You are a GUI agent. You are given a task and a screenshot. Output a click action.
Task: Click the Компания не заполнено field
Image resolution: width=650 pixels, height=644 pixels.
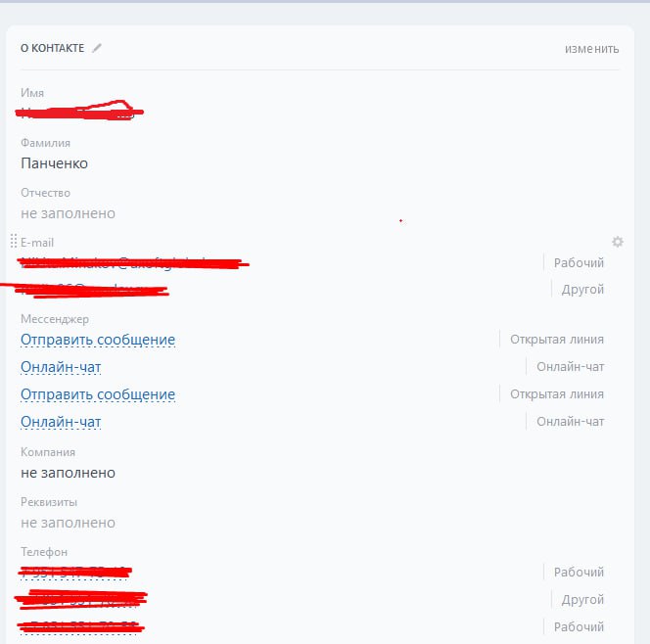click(x=68, y=473)
